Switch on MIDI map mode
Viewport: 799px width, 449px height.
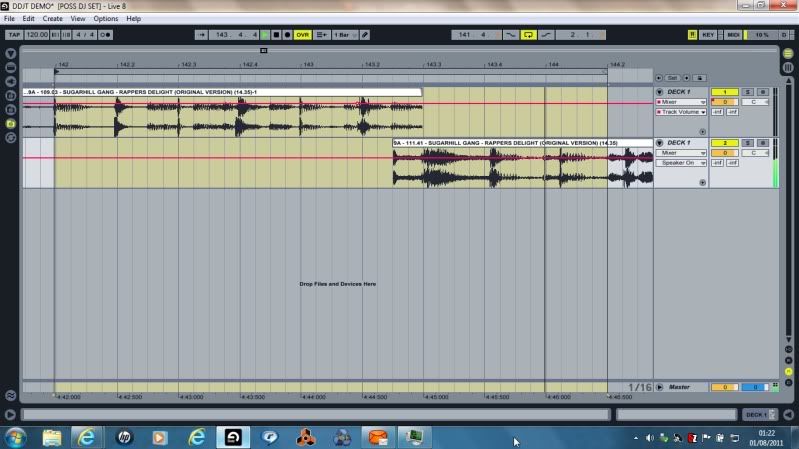pos(733,34)
